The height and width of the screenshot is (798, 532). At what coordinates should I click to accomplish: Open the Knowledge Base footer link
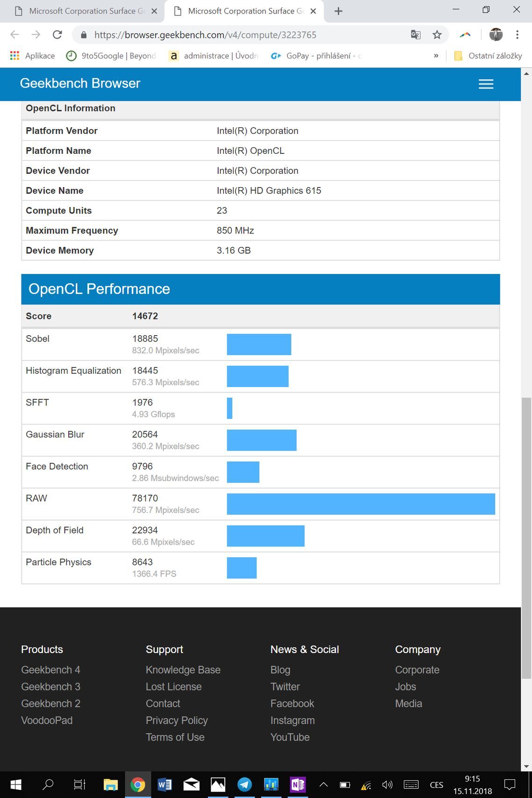(183, 670)
